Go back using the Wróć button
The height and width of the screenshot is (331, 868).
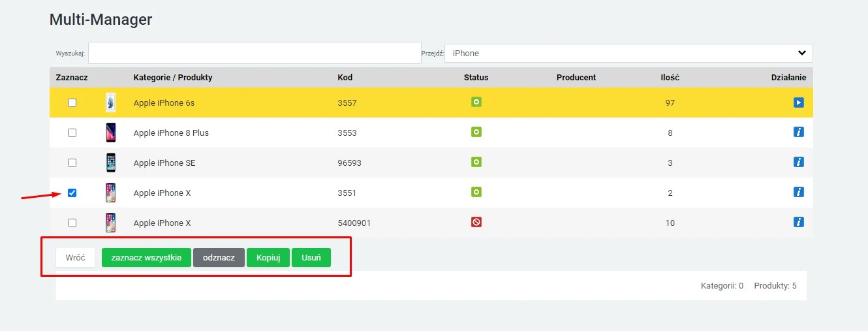point(75,258)
